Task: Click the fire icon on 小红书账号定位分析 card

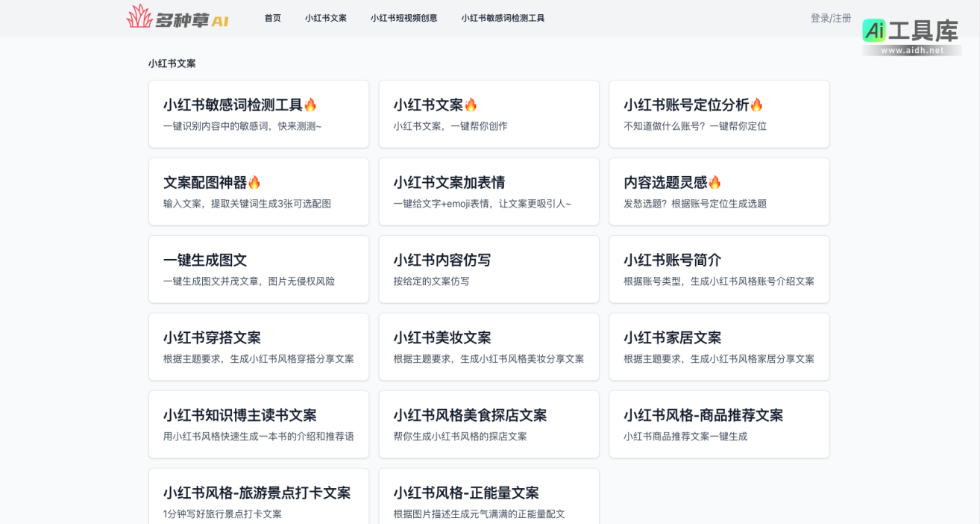Action: click(758, 105)
